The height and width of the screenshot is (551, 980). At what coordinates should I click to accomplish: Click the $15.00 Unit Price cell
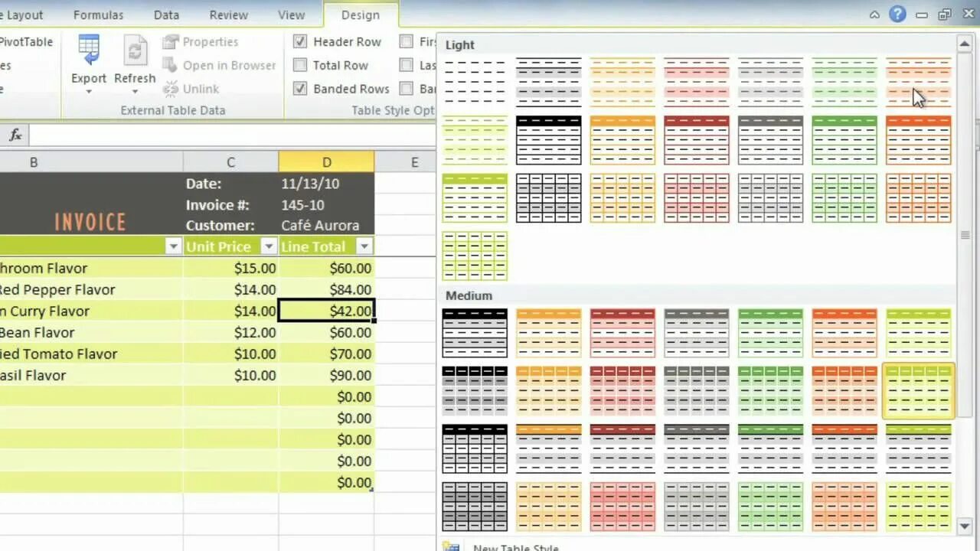[230, 268]
